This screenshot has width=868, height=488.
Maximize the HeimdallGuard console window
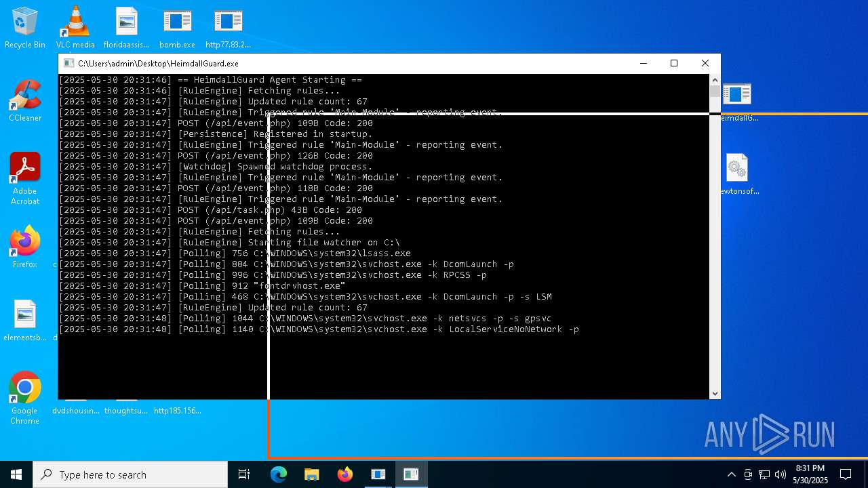tap(674, 63)
